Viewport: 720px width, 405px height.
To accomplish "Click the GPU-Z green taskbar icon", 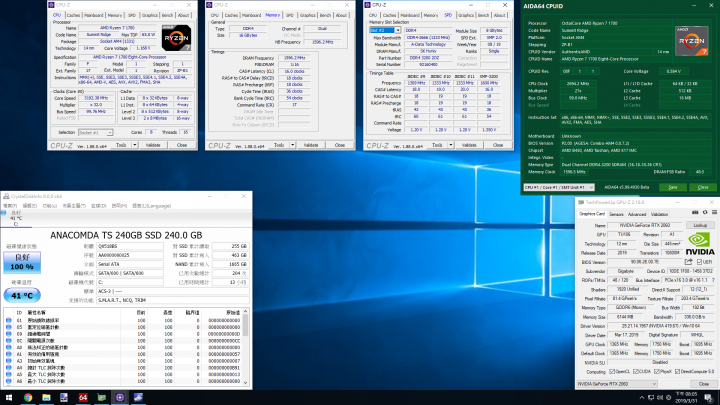I will point(101,398).
